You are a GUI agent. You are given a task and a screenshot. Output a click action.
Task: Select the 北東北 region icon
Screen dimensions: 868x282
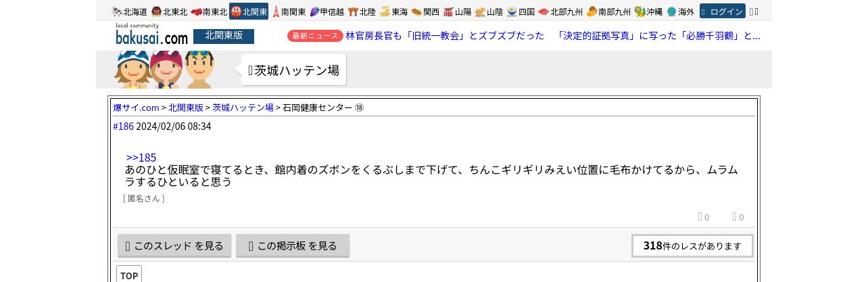click(156, 11)
